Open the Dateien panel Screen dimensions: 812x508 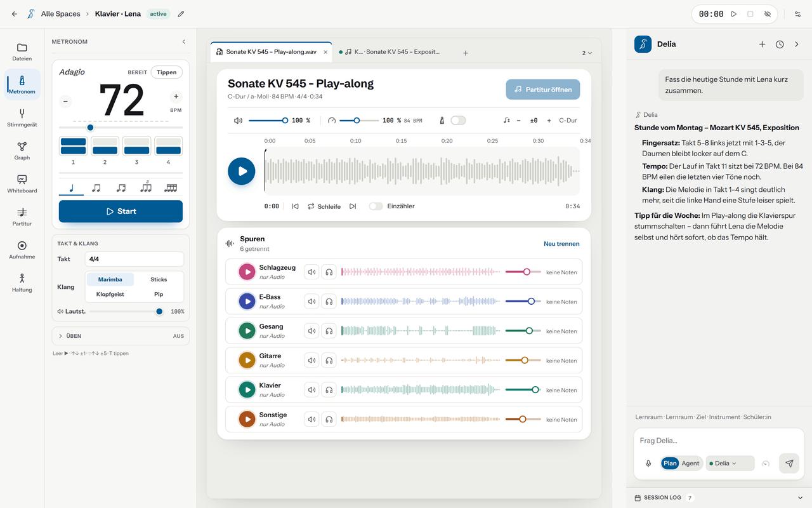click(x=22, y=52)
